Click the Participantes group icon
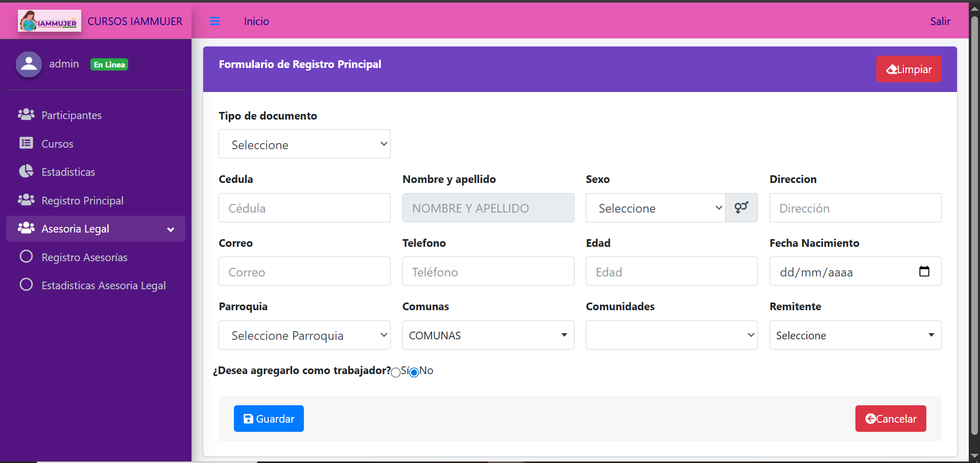Screen dimensions: 980x463 (x=26, y=114)
